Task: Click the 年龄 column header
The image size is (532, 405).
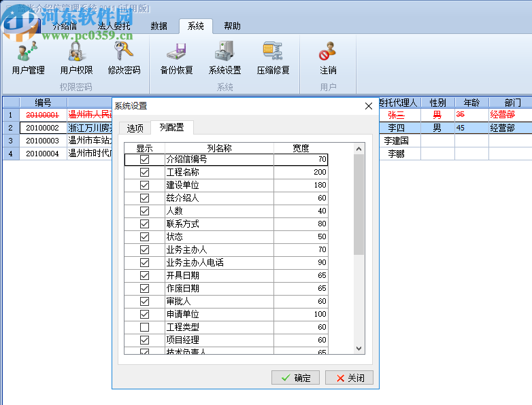Action: click(x=471, y=103)
